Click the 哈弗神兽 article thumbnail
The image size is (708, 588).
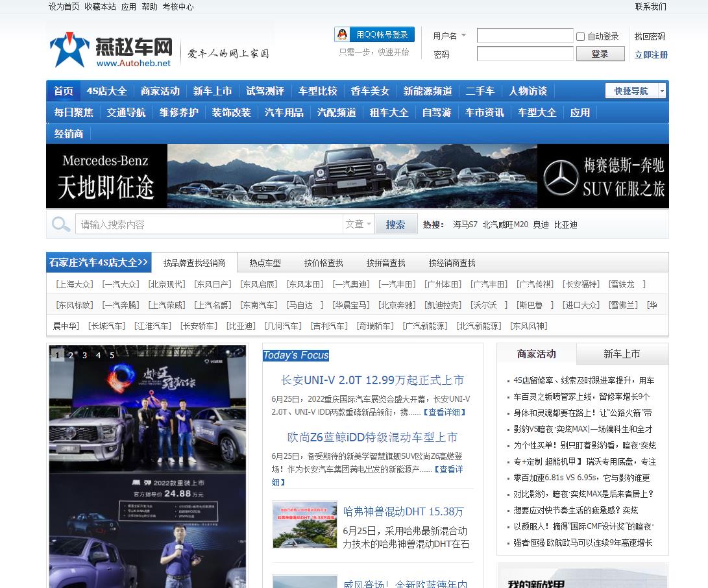305,524
